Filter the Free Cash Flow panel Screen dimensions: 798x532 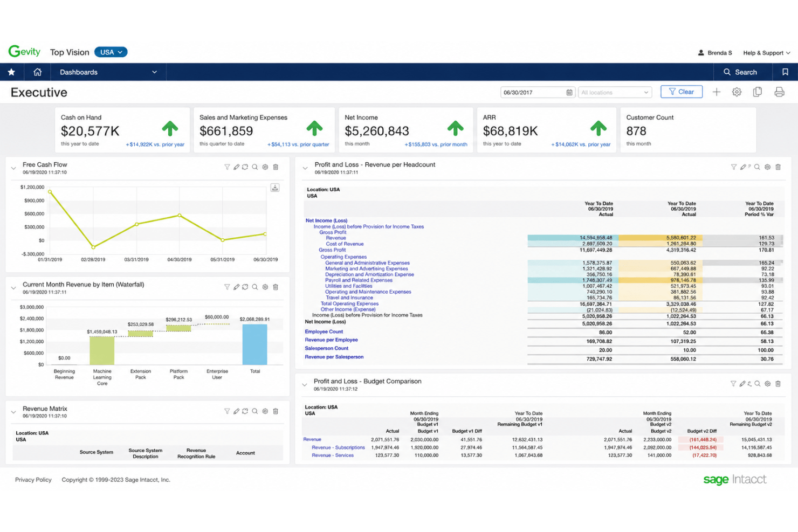(x=227, y=167)
